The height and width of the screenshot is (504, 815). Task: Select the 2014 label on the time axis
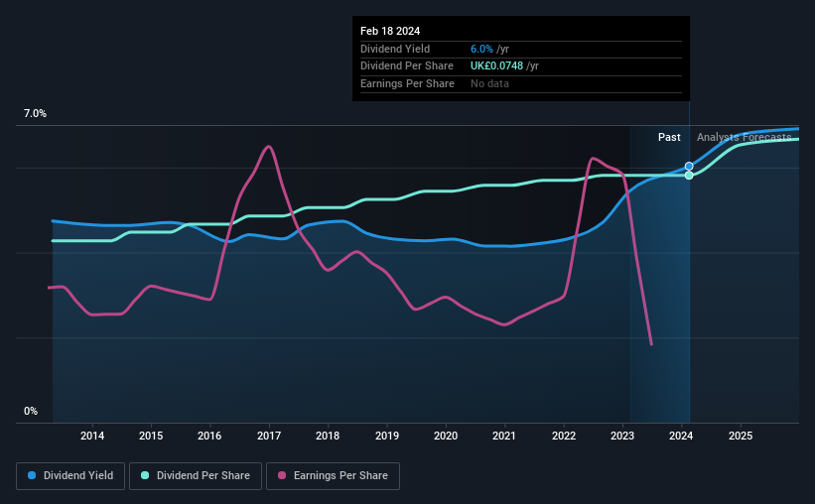click(92, 436)
